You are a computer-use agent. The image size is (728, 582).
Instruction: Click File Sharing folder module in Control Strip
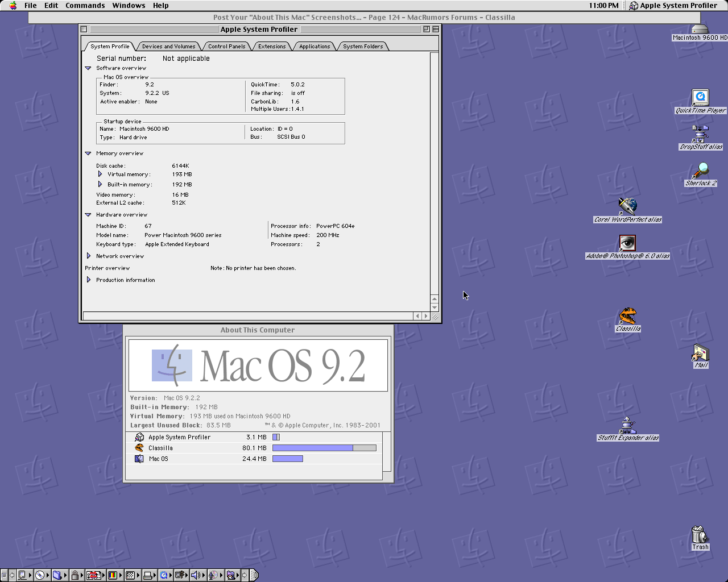pos(60,575)
